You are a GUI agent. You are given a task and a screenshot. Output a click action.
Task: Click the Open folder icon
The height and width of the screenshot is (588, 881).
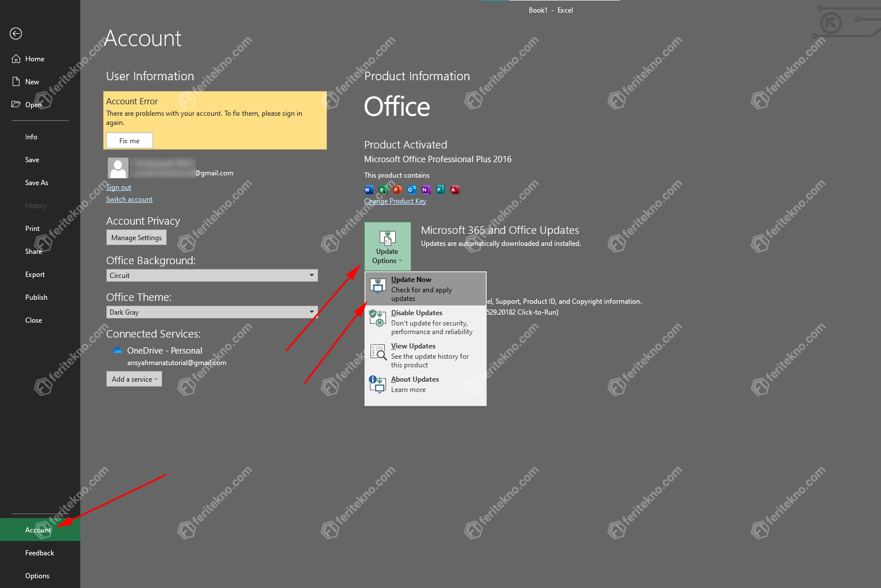point(16,104)
